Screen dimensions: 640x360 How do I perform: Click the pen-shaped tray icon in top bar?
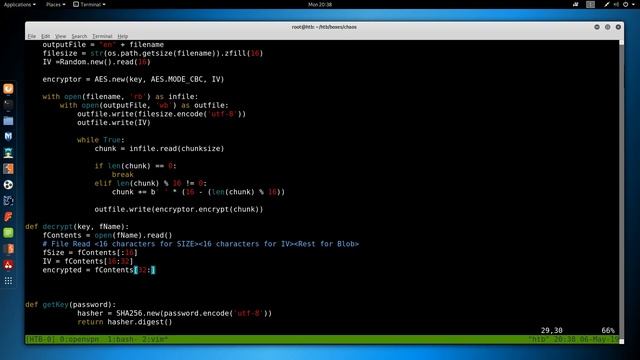607,4
